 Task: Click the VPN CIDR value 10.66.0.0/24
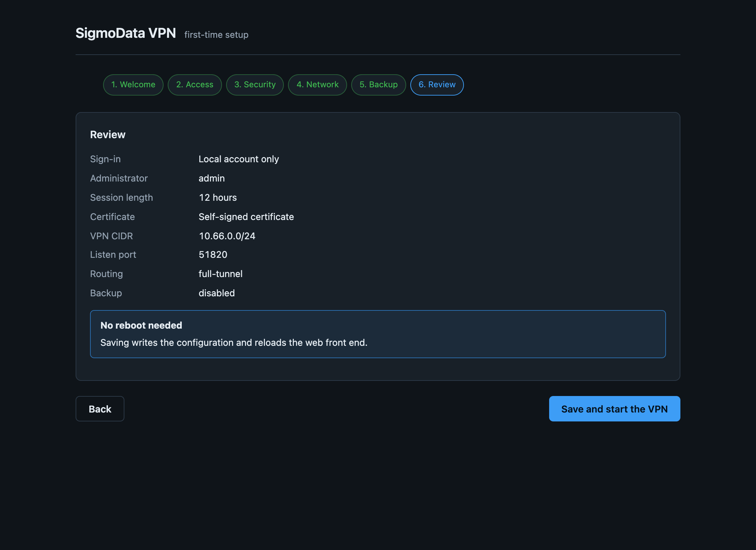click(x=227, y=236)
